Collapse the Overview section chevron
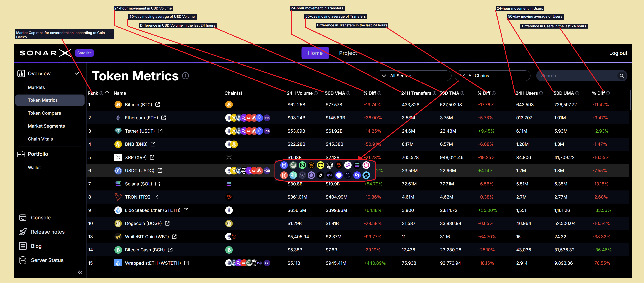Viewport: 644px width, 283px height. pyautogui.click(x=77, y=73)
